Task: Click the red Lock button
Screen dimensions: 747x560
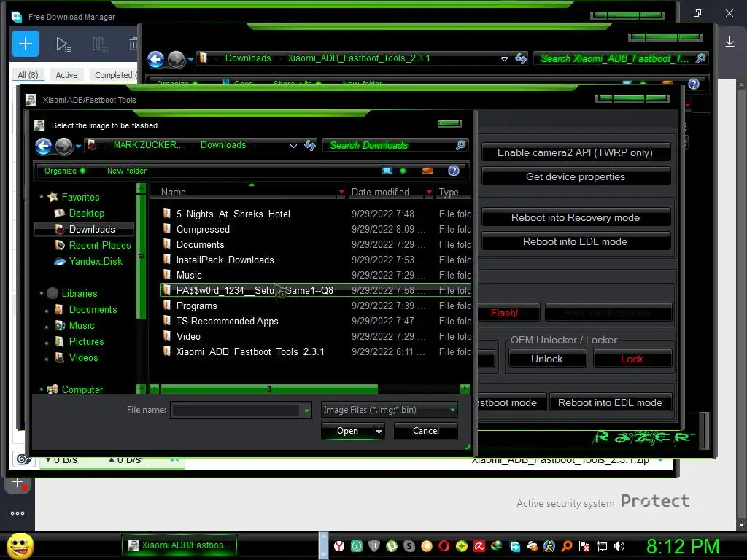Action: (x=632, y=359)
